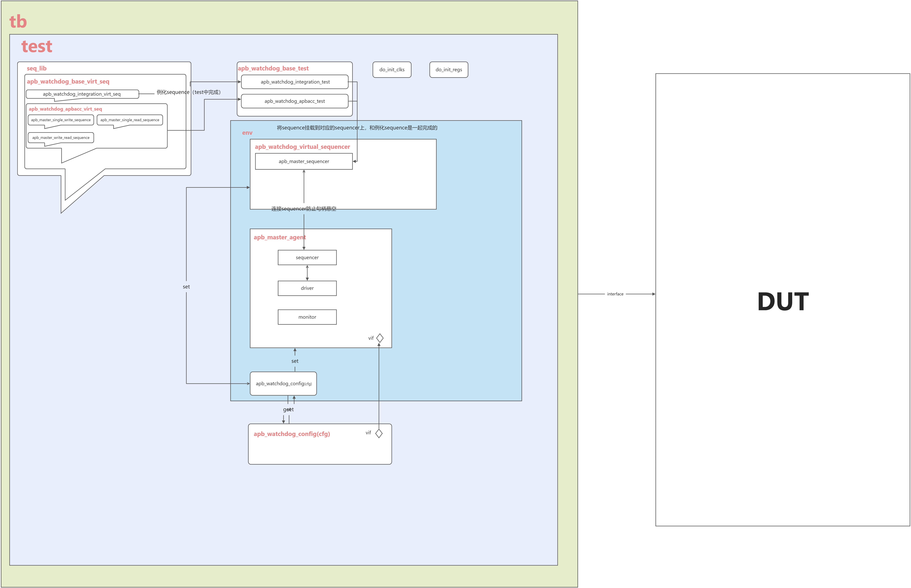911x588 pixels.
Task: Click the apb_watchdog_apbacc_test node
Action: 295,101
